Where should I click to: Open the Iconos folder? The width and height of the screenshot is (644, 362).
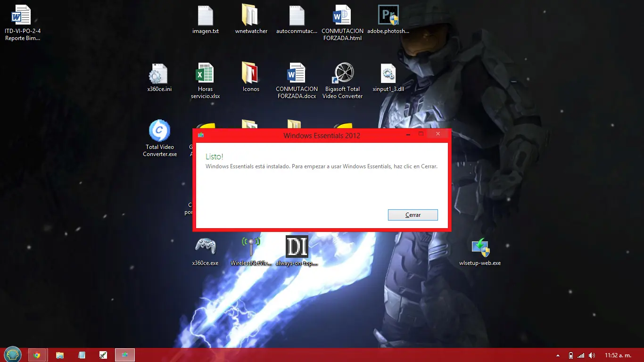click(x=251, y=78)
